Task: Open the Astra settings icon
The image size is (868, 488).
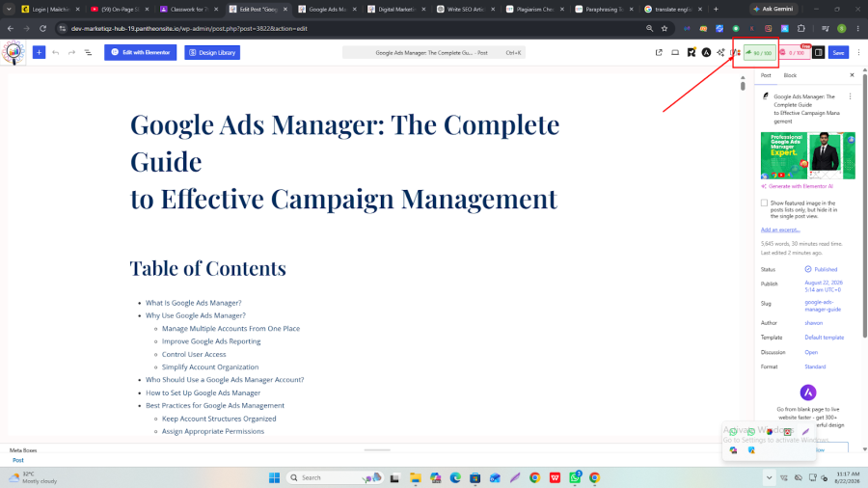Action: point(706,53)
